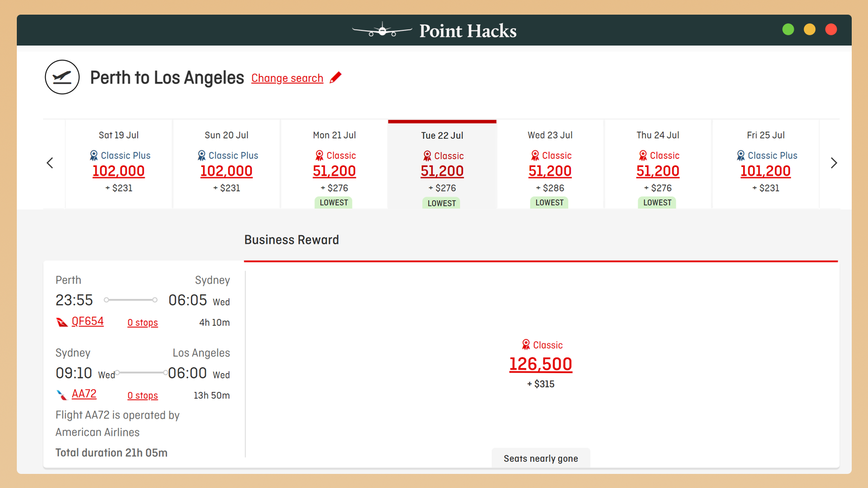Click the 23:55 Perth departure time

74,300
